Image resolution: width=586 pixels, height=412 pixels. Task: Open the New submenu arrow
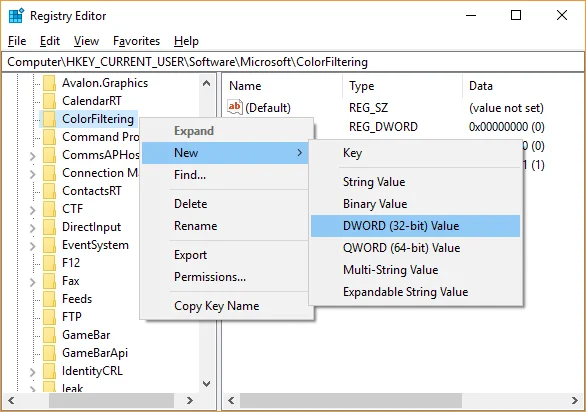[299, 153]
